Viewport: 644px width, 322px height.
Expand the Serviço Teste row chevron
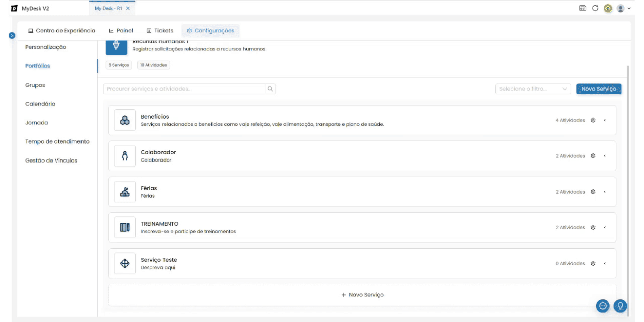tap(605, 263)
